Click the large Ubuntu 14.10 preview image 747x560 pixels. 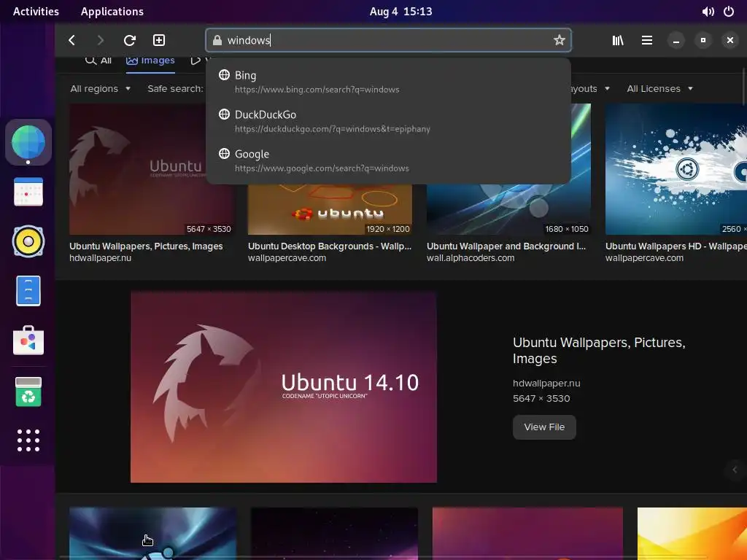point(284,387)
